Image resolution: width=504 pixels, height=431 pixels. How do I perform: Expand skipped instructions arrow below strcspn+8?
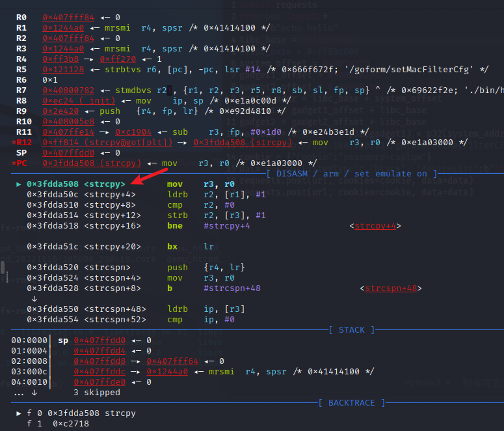(x=34, y=298)
